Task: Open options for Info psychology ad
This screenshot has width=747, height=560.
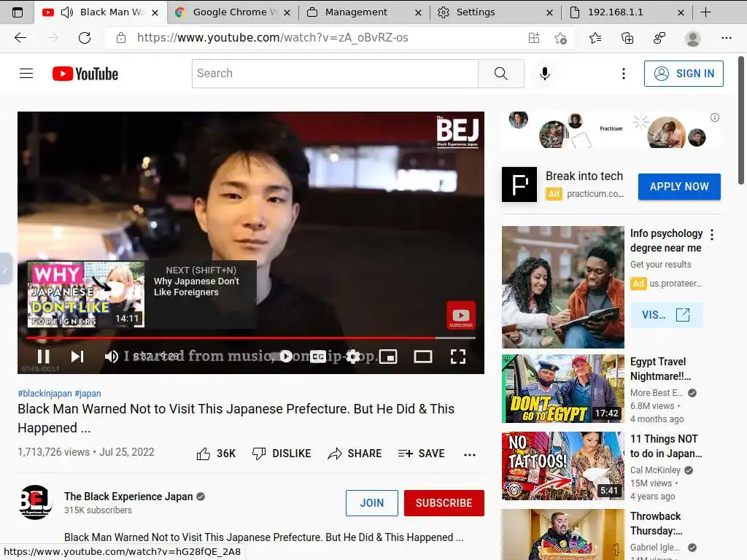Action: (712, 234)
